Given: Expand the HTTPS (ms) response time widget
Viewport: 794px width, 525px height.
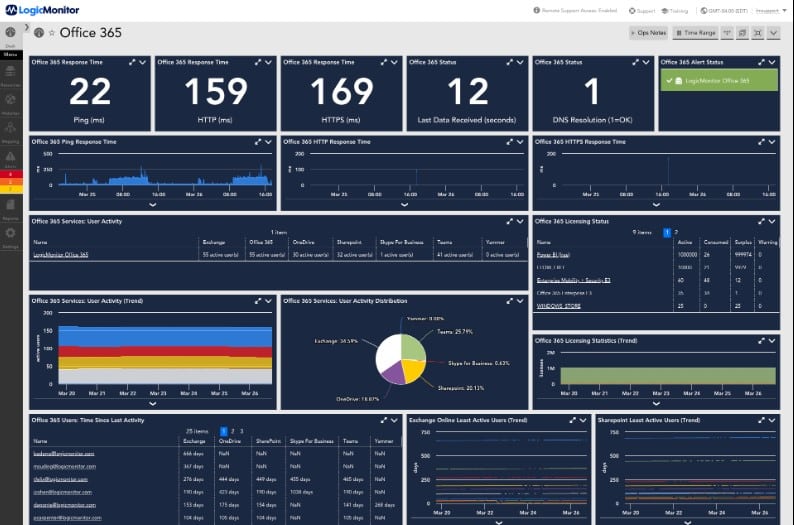Looking at the screenshot, I should (x=384, y=62).
